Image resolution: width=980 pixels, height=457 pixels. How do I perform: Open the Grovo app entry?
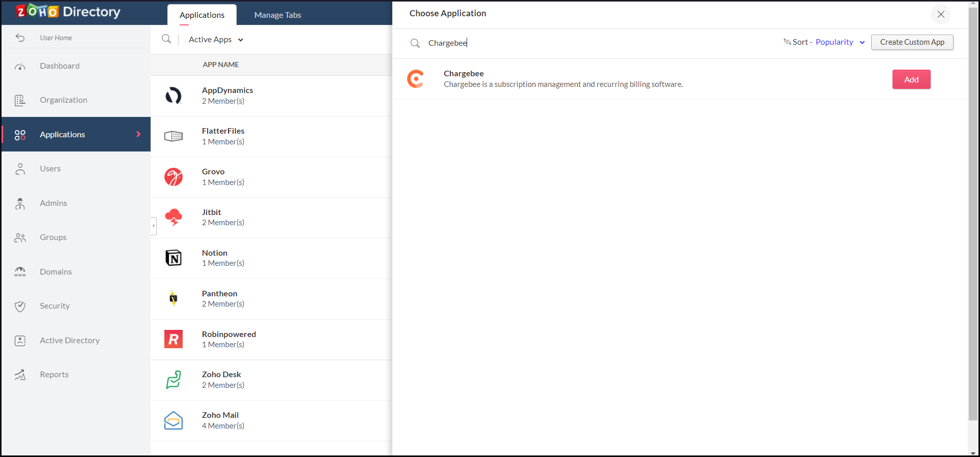pos(271,177)
